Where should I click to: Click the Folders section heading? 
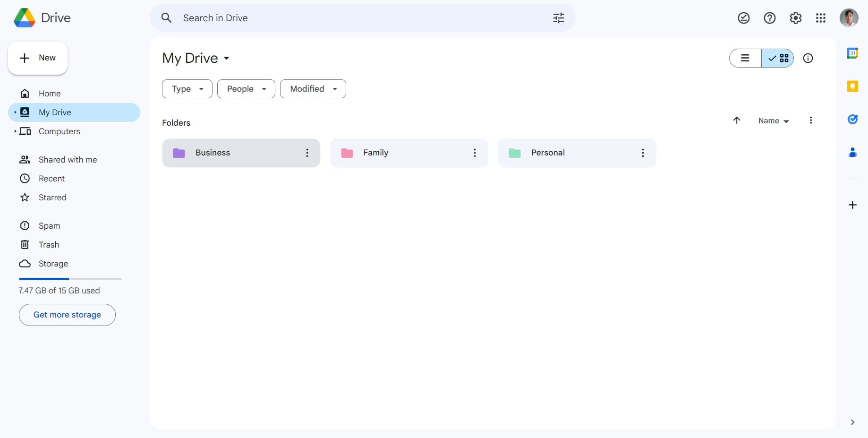coord(176,123)
